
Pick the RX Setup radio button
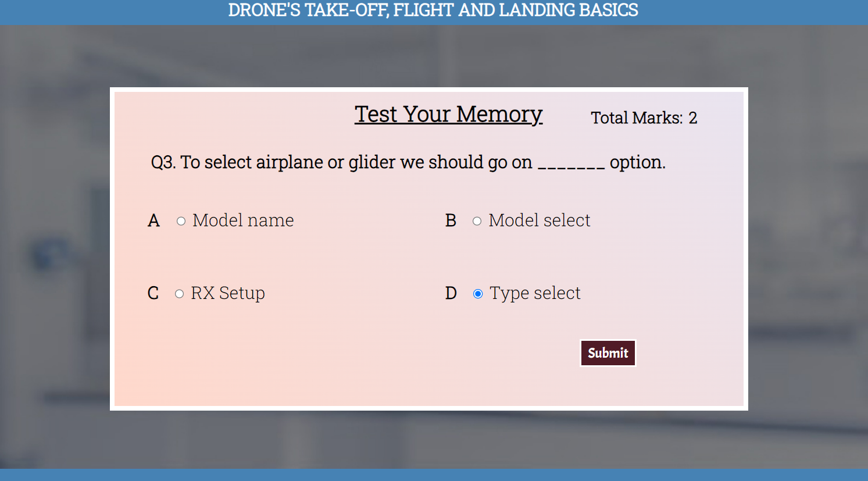[x=180, y=294]
